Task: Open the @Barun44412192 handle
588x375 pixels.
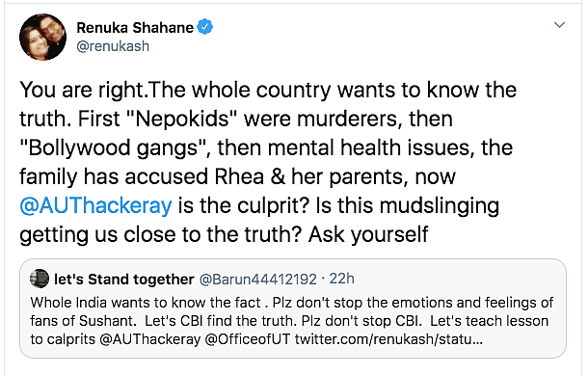Action: [x=258, y=280]
